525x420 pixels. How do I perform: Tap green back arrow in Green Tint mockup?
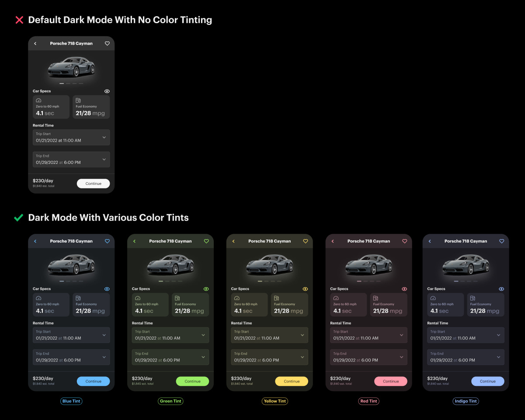point(135,241)
